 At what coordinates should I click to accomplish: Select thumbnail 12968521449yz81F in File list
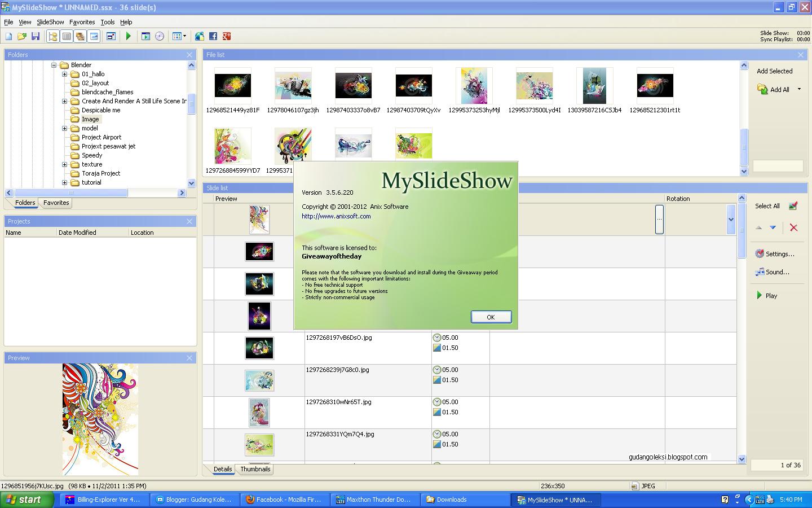pyautogui.click(x=233, y=90)
